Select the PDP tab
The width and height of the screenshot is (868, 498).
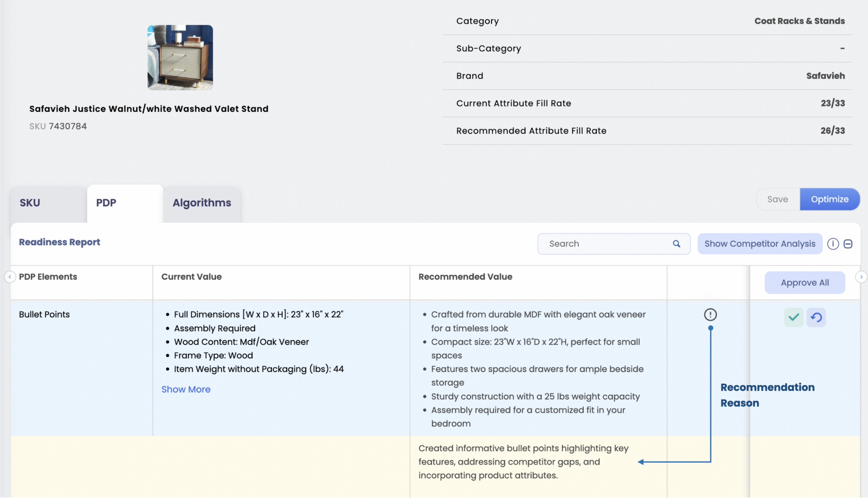tap(106, 203)
